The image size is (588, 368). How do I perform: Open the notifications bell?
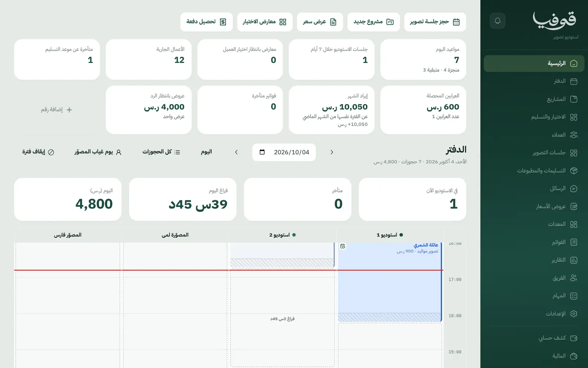(x=497, y=21)
